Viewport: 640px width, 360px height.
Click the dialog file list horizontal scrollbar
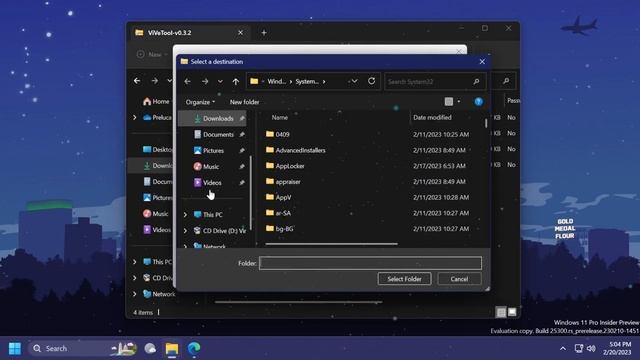pyautogui.click(x=331, y=244)
